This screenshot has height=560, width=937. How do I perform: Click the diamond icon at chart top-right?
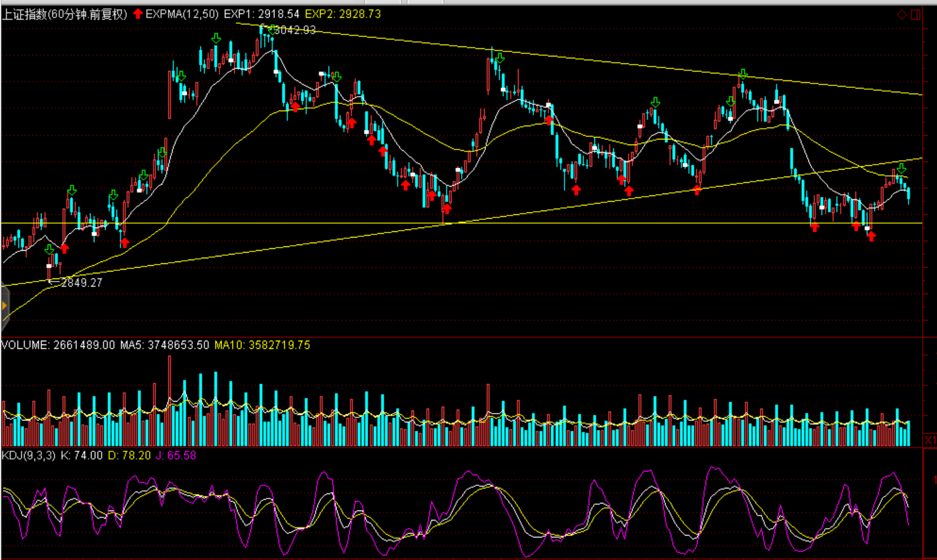(x=902, y=14)
